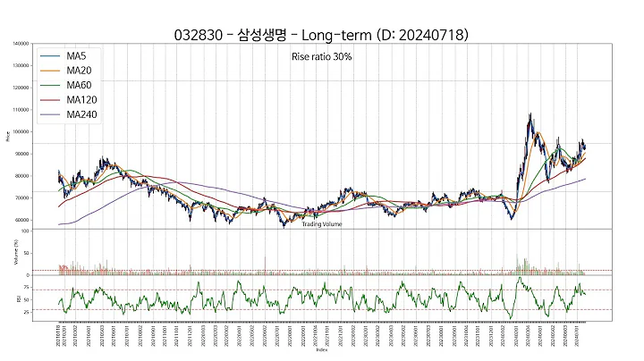Click the 140000 price axis tick

[21, 44]
